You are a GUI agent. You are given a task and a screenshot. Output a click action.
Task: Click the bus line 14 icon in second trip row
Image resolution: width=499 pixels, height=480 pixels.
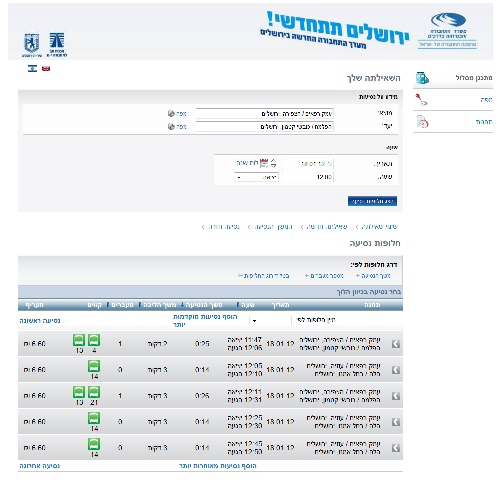coord(94,366)
